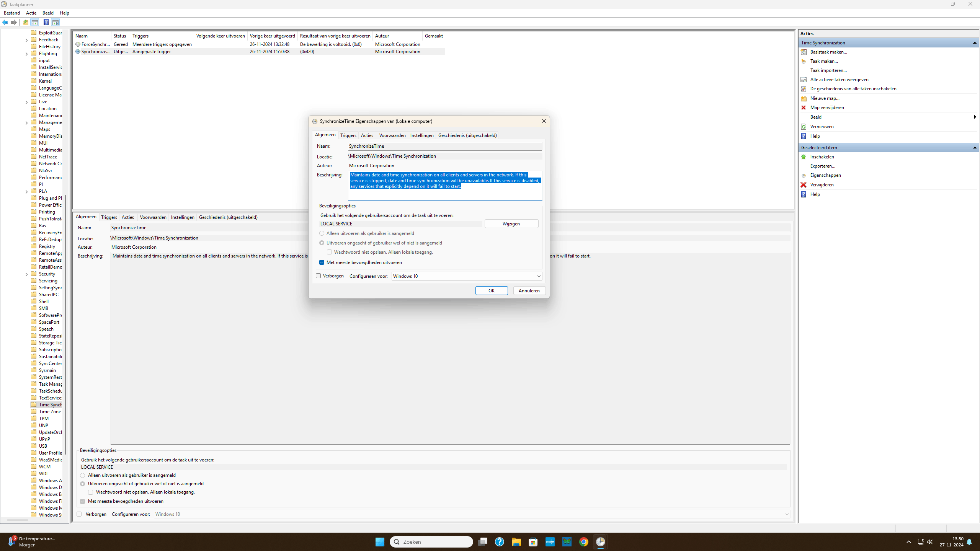Expand the Security folder in tree
The width and height of the screenshot is (980, 551).
(26, 274)
